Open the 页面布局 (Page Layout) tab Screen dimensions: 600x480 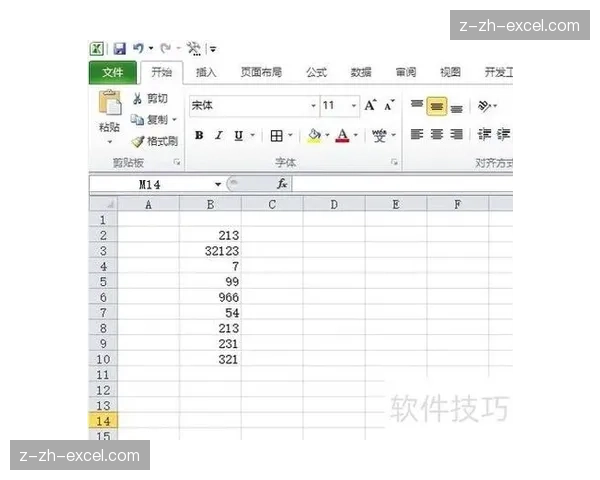click(x=261, y=72)
